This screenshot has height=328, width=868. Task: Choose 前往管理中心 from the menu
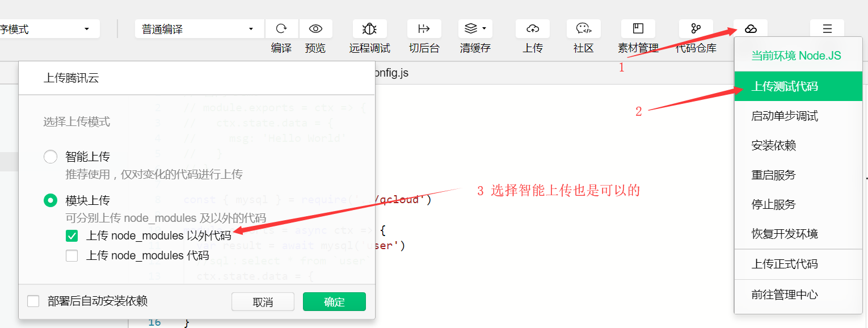pos(798,295)
